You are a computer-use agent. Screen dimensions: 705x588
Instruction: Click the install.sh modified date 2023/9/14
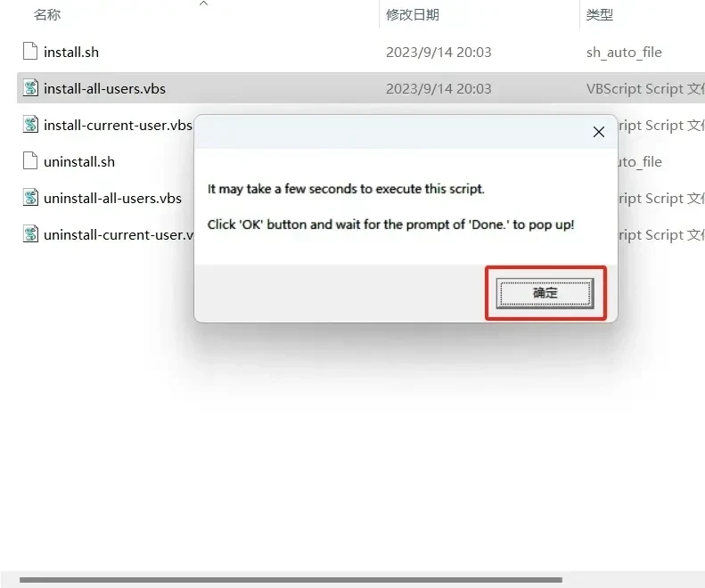(x=419, y=53)
